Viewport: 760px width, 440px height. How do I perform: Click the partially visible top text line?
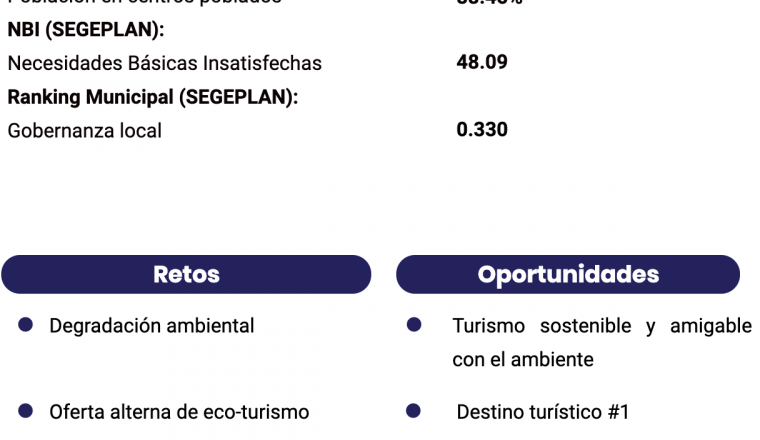pyautogui.click(x=144, y=2)
